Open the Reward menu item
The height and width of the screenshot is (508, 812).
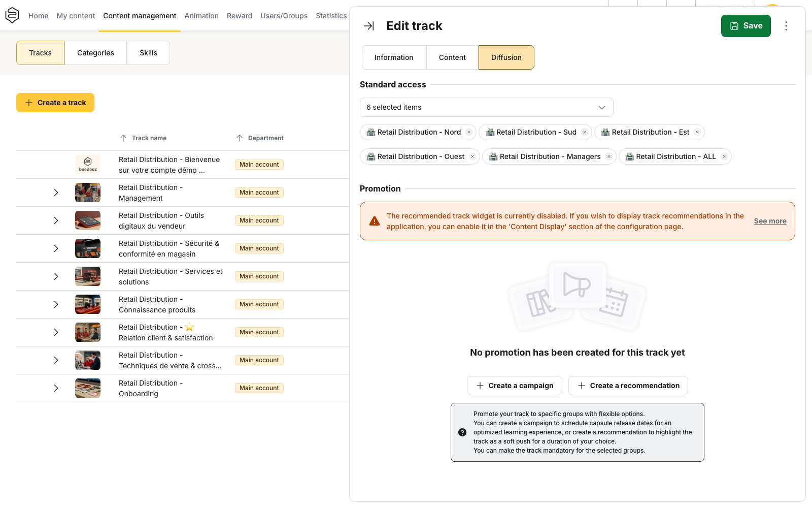click(x=240, y=16)
